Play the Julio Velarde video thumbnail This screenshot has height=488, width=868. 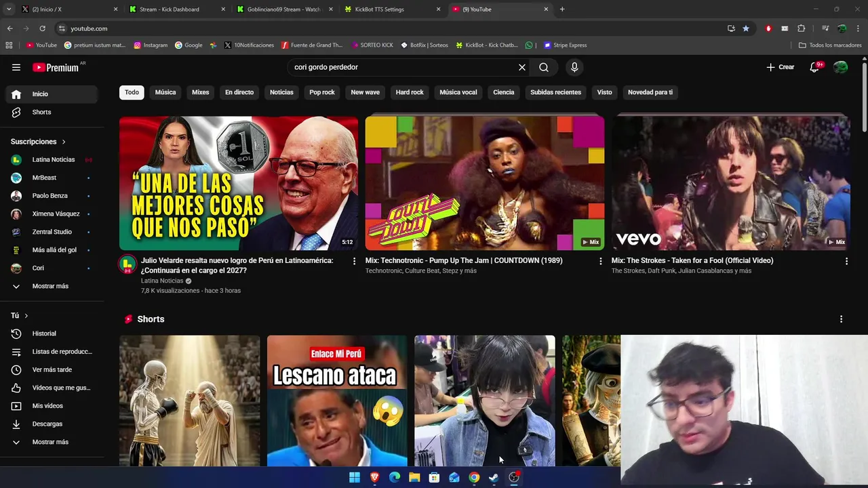coord(239,183)
